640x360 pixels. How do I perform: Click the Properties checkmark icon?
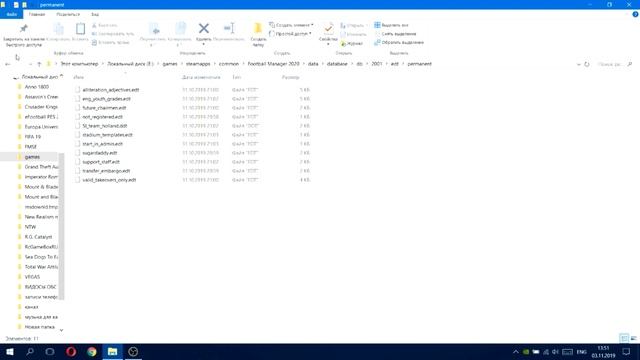[328, 29]
